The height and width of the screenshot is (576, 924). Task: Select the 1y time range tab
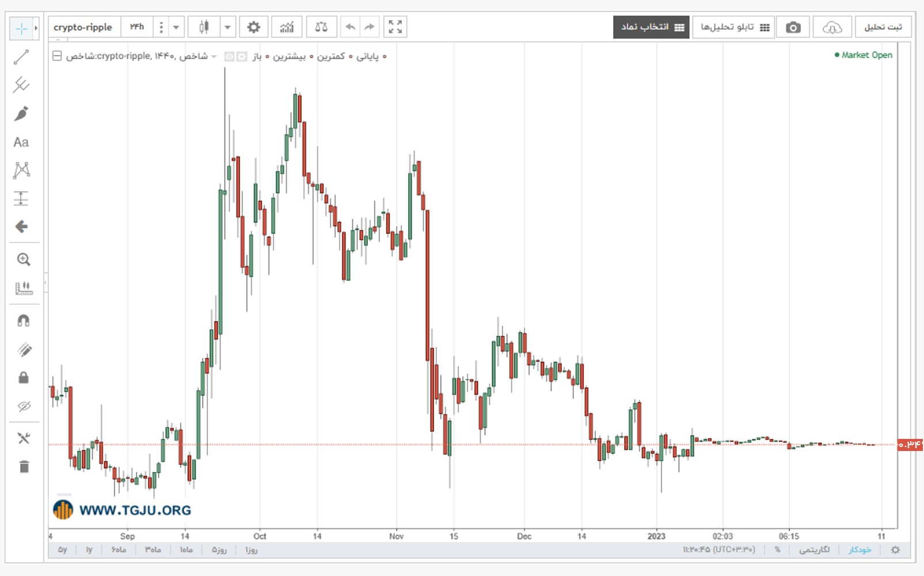pos(89,550)
